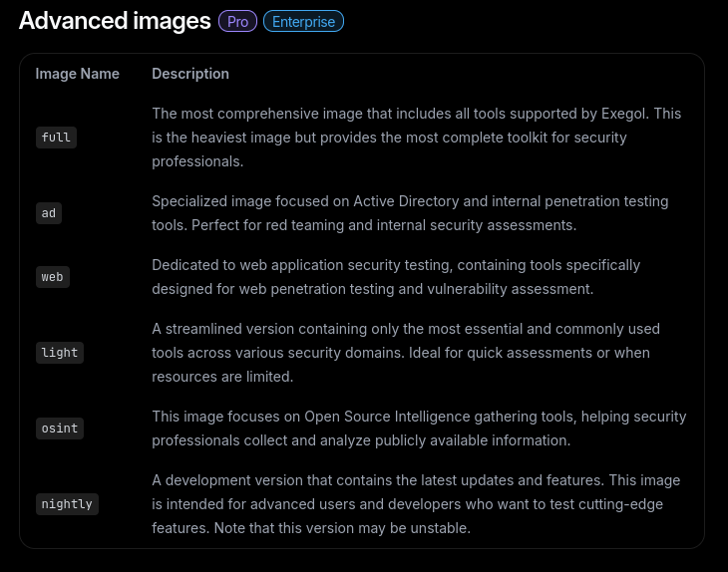Click the Enterprise badge

click(303, 21)
